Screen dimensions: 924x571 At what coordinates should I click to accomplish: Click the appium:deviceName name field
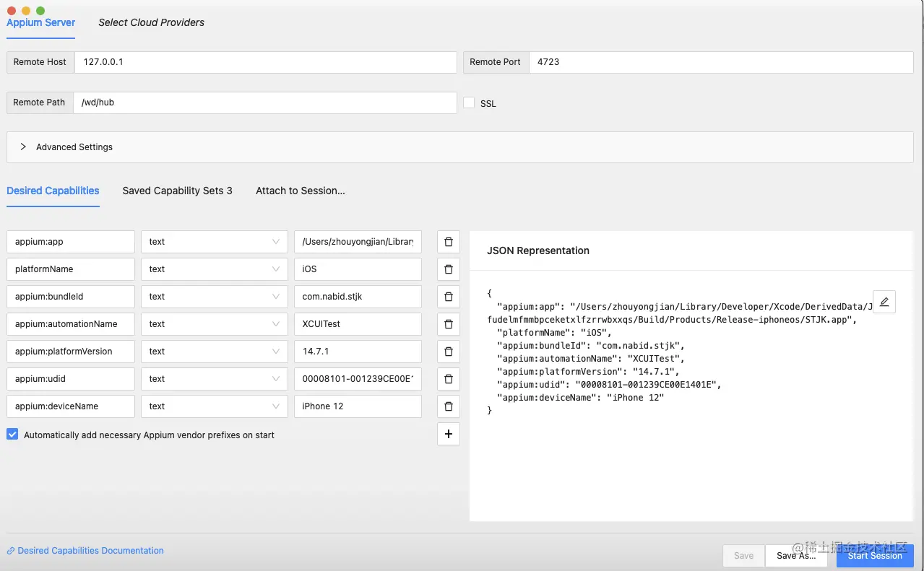71,406
